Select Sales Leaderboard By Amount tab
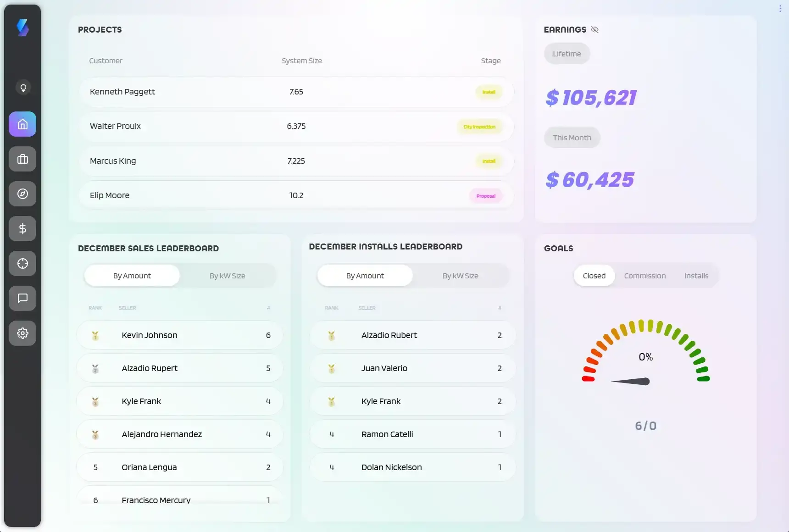 point(132,276)
